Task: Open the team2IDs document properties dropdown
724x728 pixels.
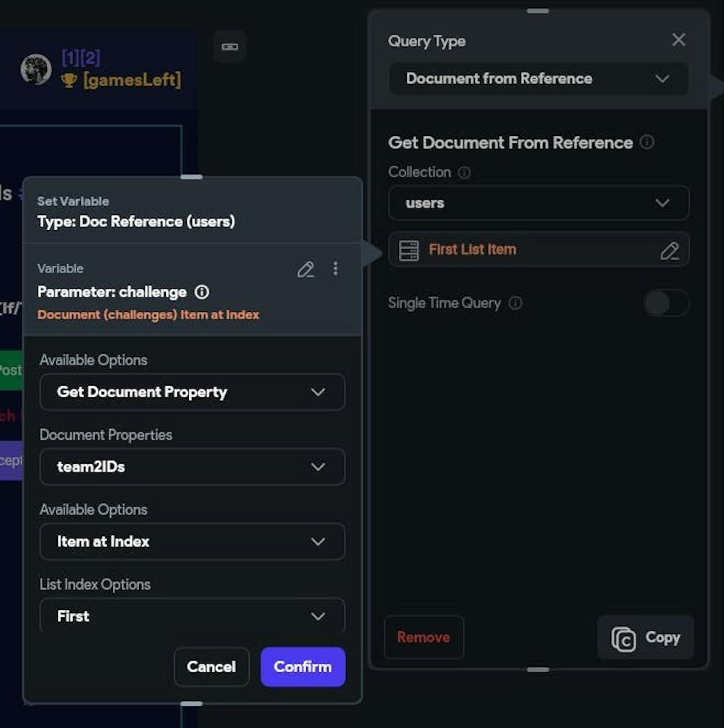Action: point(193,467)
